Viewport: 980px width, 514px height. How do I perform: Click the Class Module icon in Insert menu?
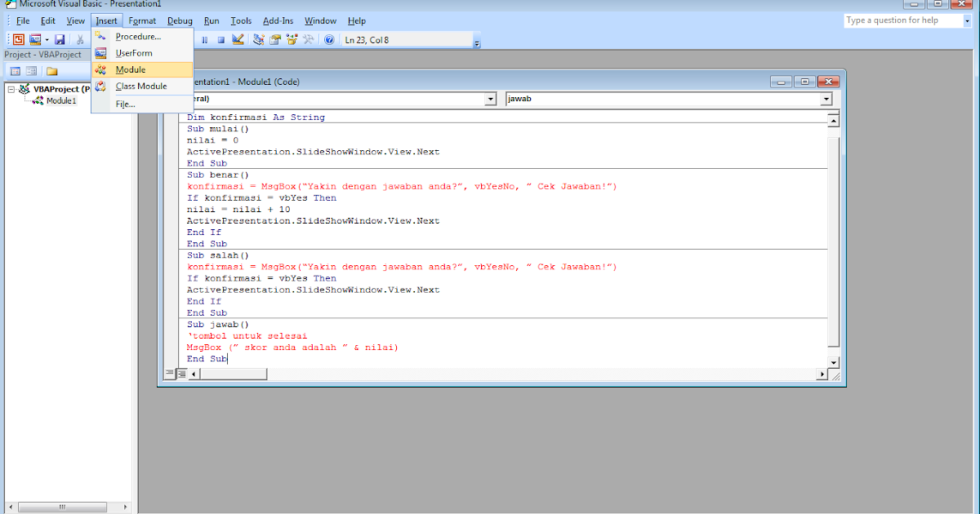[x=100, y=86]
